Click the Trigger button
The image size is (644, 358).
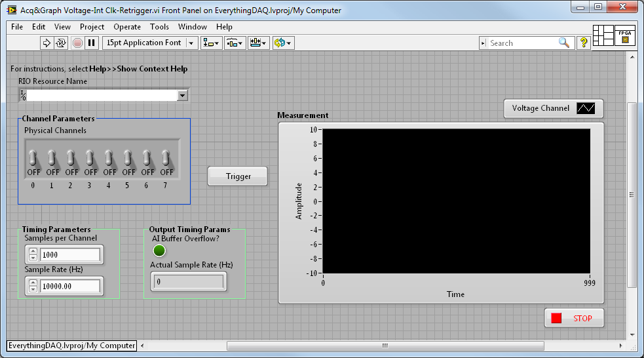[238, 176]
